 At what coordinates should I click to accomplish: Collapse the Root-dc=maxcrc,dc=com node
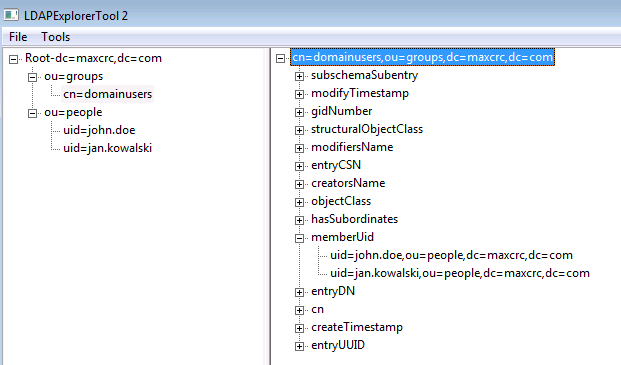click(x=13, y=59)
